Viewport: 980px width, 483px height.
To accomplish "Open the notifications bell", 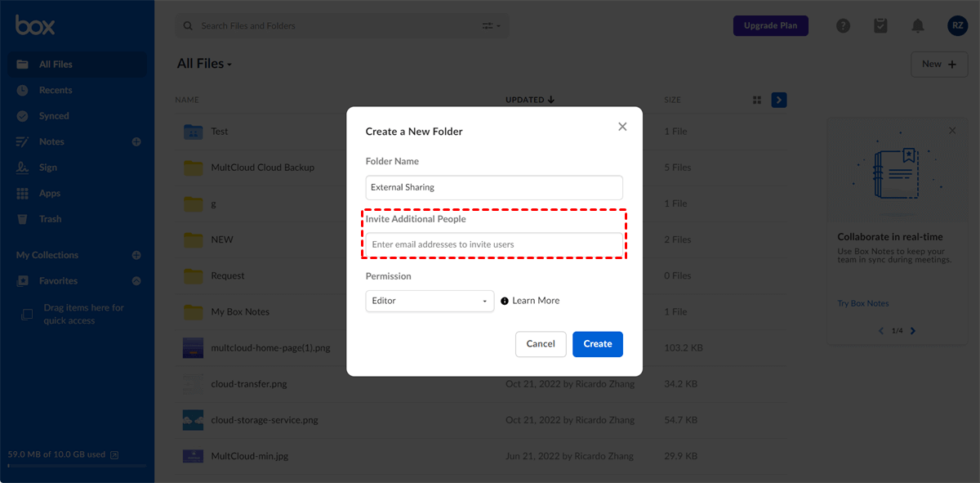I will [918, 26].
